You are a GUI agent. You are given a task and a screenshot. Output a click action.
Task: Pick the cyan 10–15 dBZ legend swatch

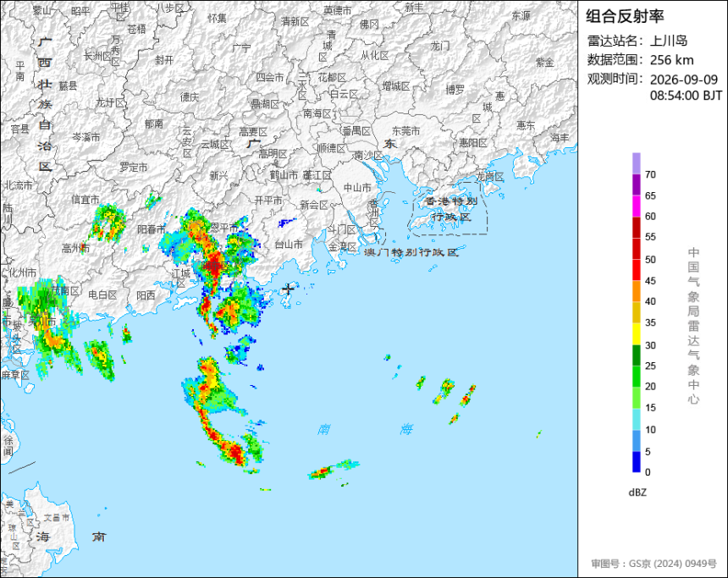636,419
